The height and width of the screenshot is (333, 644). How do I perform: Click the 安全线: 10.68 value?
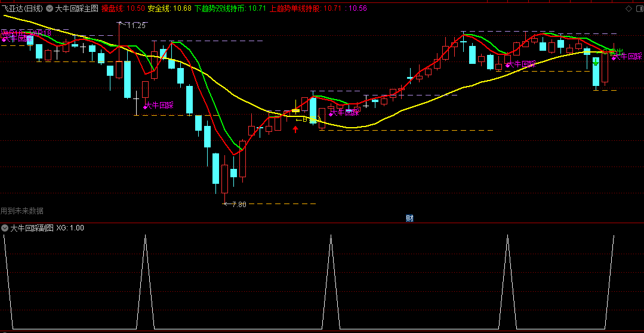[x=169, y=8]
